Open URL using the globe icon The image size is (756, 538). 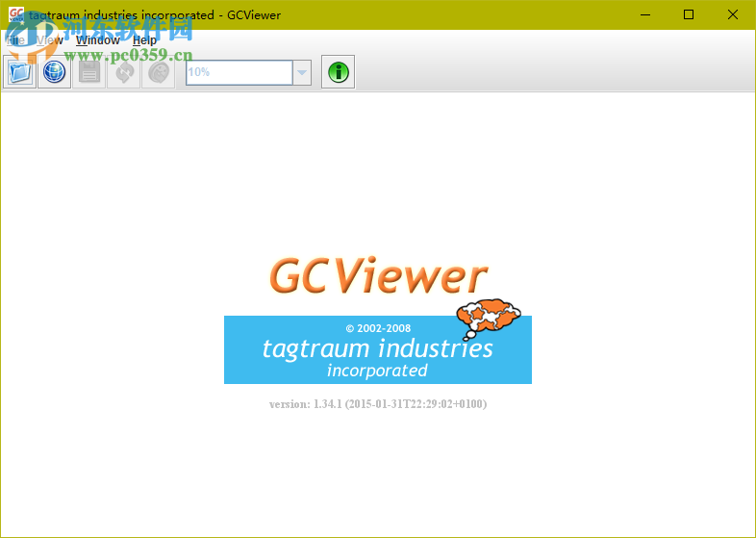coord(55,72)
